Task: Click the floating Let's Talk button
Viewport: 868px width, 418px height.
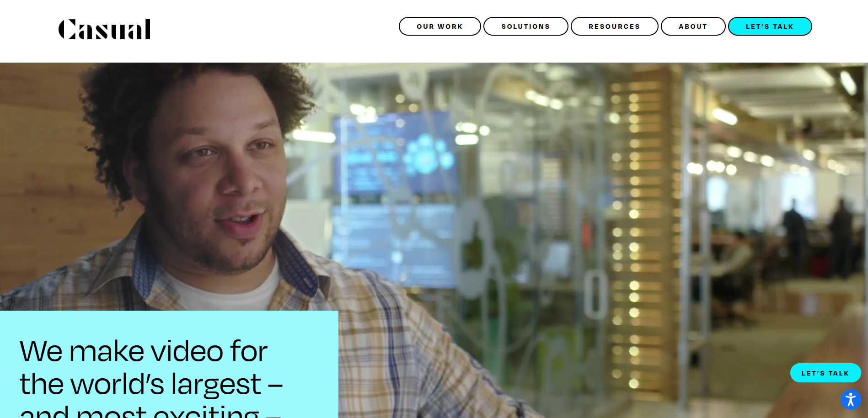Action: tap(825, 373)
